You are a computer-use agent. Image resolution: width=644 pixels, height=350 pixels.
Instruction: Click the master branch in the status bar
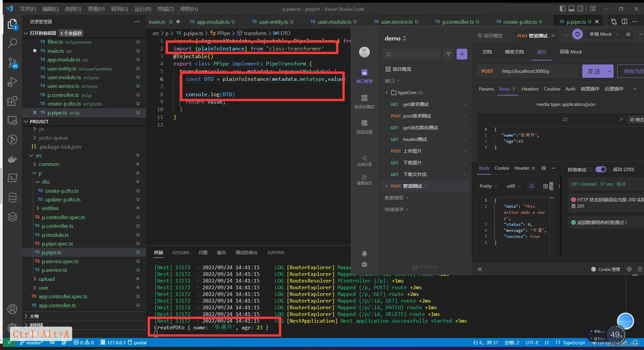pyautogui.click(x=31, y=343)
